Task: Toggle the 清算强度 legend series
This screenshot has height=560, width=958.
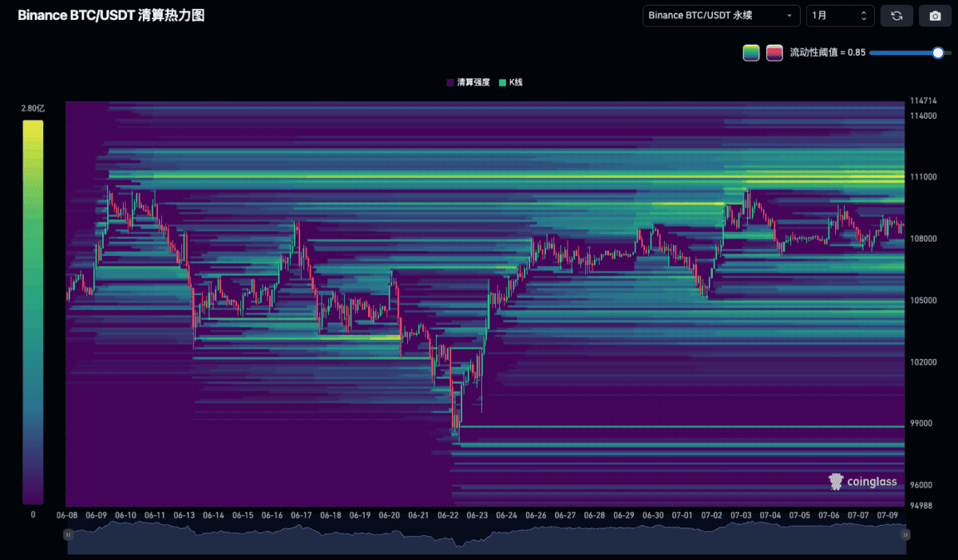Action: tap(467, 82)
